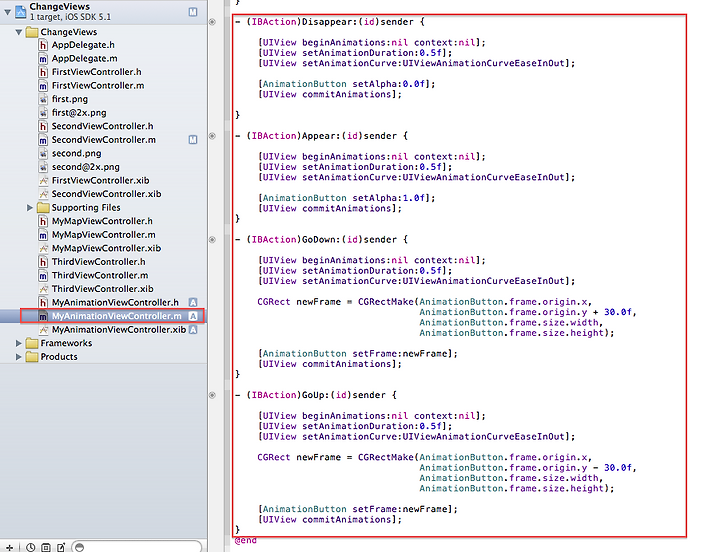Click modified badge on ChangeViews project
The height and width of the screenshot is (552, 720).
tap(193, 12)
